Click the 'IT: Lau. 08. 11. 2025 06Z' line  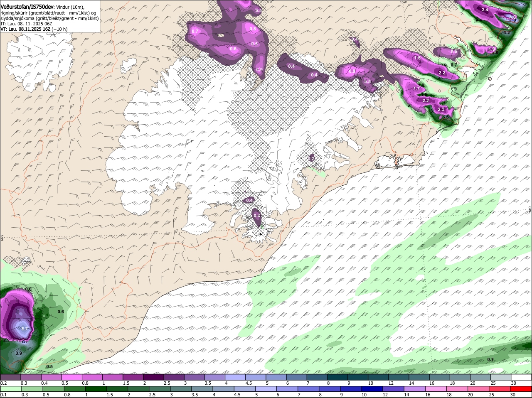pos(26,24)
